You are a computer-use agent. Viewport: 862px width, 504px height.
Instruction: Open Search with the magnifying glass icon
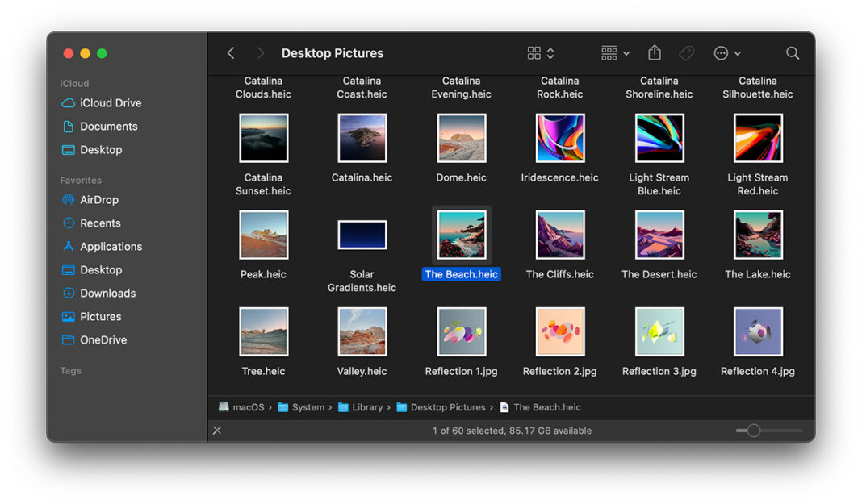792,53
